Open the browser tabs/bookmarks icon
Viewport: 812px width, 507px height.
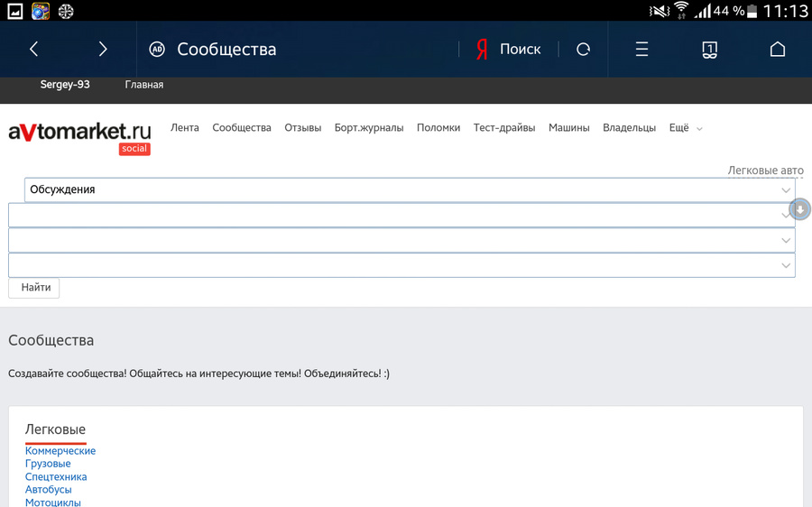(x=709, y=50)
